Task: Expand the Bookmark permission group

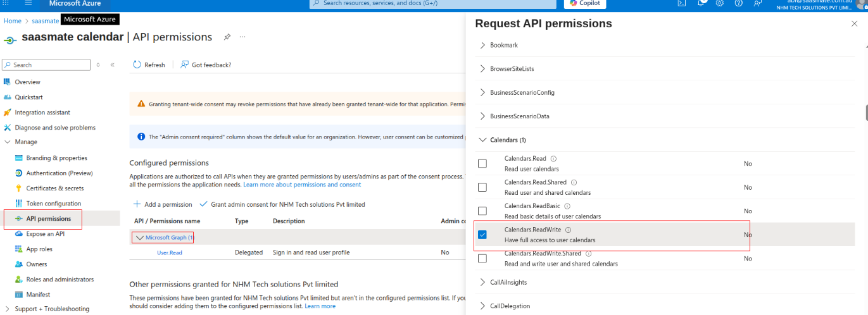Action: click(x=483, y=46)
